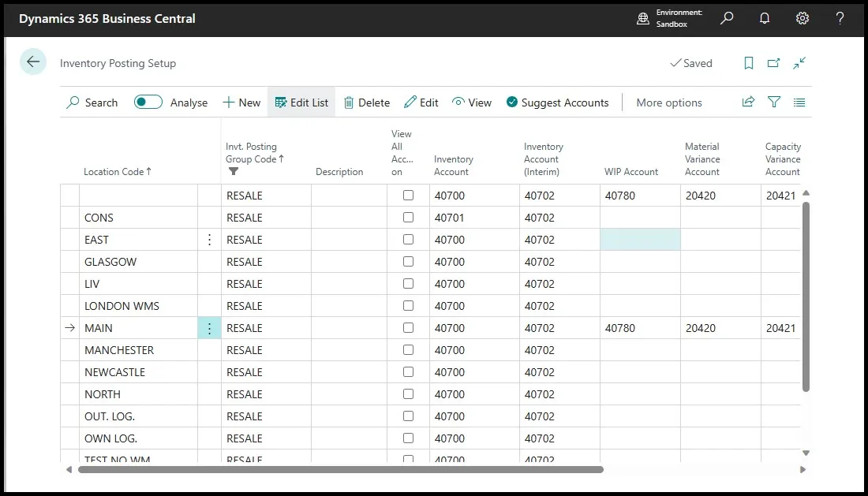Screen dimensions: 868x496
Task: Click Edit List
Action: pos(301,103)
